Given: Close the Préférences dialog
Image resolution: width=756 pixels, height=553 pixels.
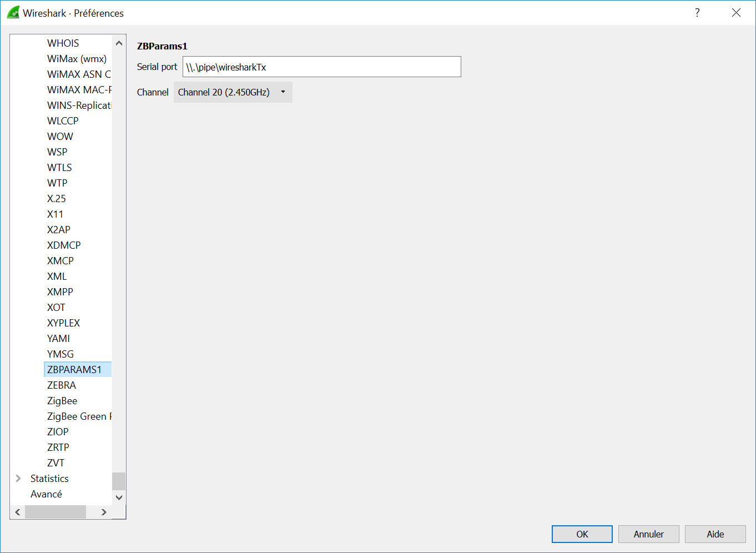Looking at the screenshot, I should point(736,13).
